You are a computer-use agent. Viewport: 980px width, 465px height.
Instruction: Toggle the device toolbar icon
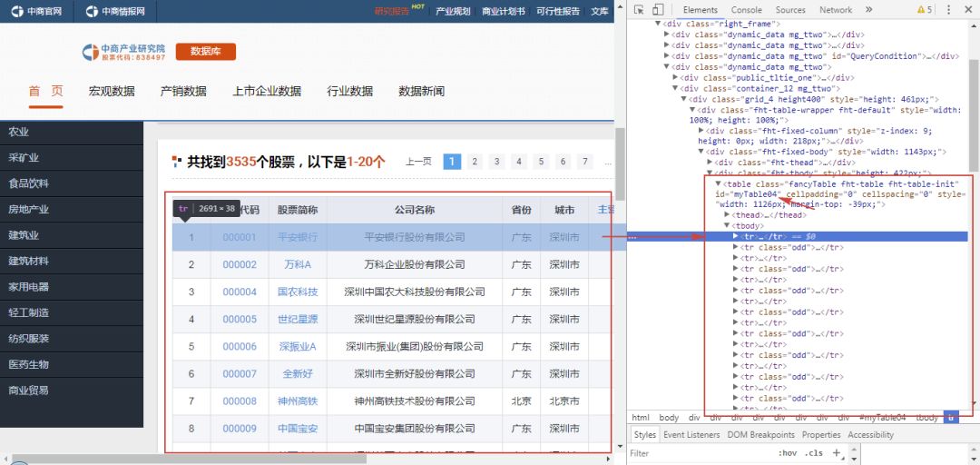point(658,10)
